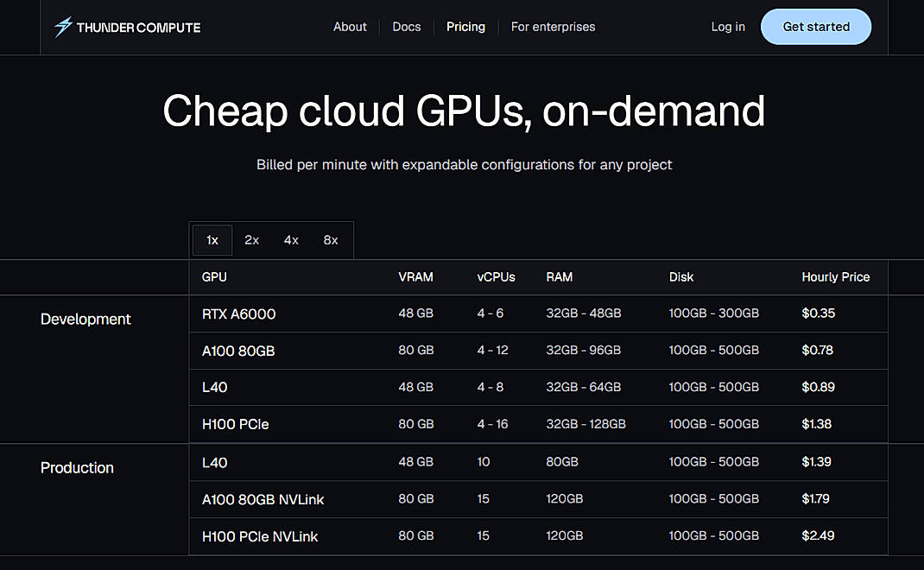Click the 4 - 8 vCPUs value
Viewport: 924px width, 570px height.
(490, 387)
